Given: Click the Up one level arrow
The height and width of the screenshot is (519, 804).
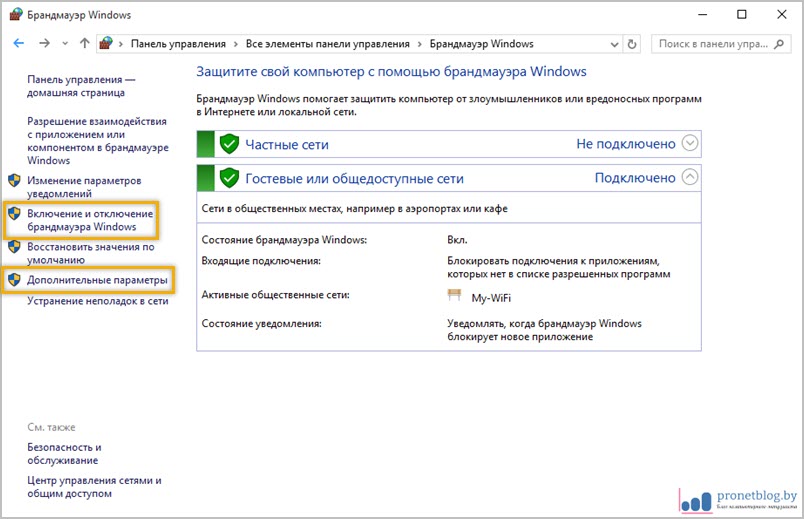Looking at the screenshot, I should tap(84, 44).
